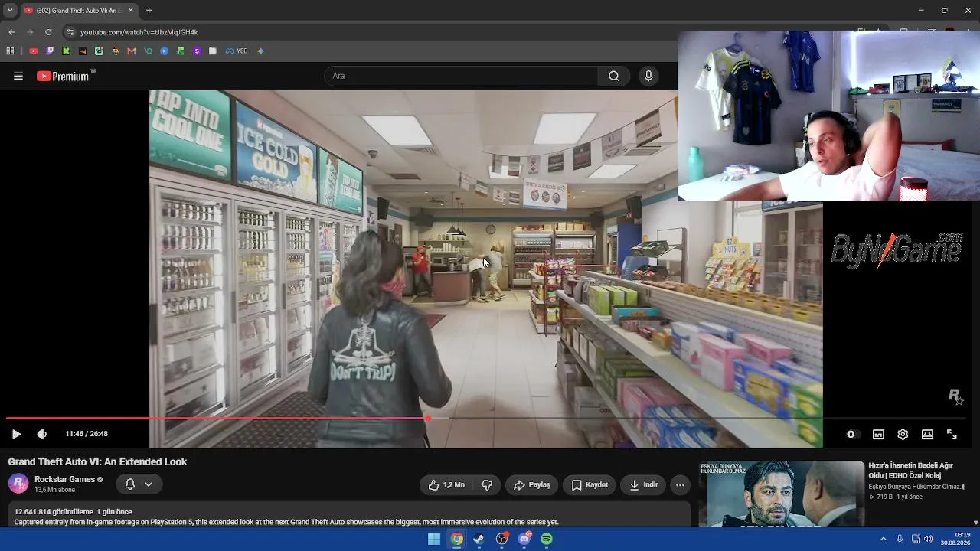Reload the current page
Viewport: 980px width, 551px height.
pyautogui.click(x=48, y=32)
